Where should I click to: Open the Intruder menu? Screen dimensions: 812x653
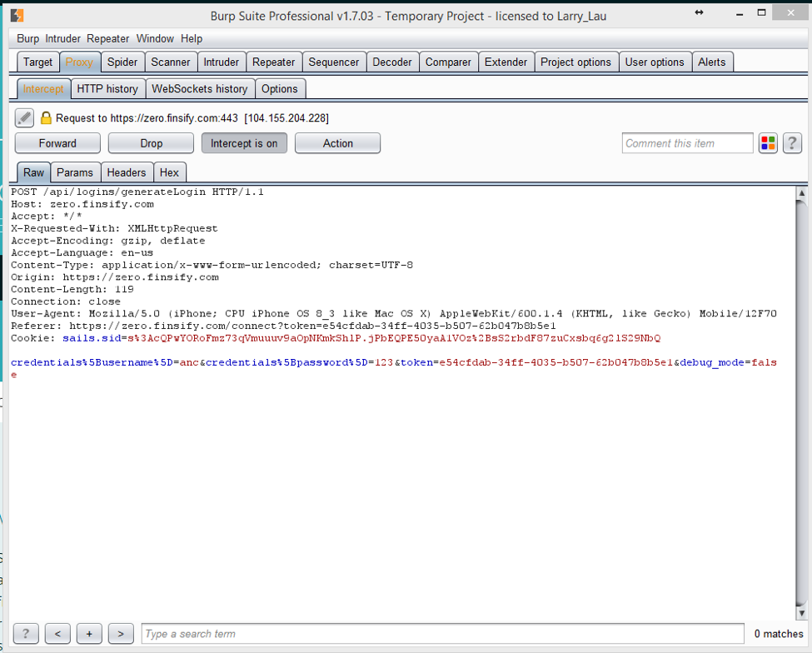click(62, 39)
